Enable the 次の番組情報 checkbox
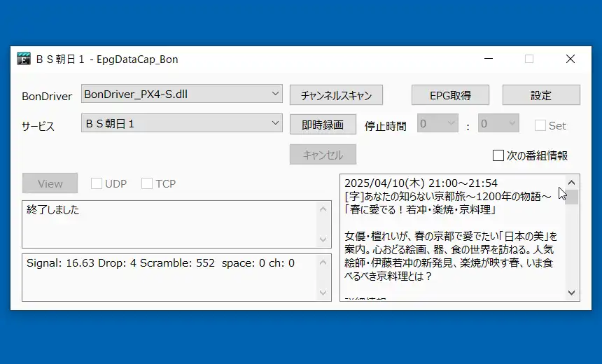The height and width of the screenshot is (364, 602). (498, 155)
